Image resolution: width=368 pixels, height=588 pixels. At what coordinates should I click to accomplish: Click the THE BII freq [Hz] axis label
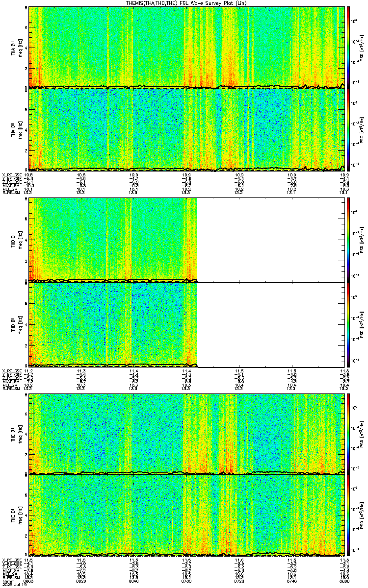click(x=20, y=515)
